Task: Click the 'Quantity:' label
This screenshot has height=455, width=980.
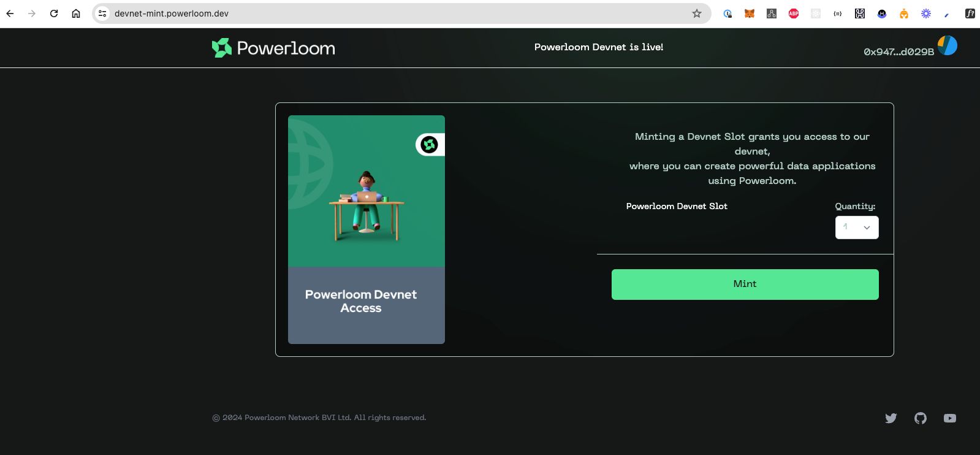Action: [x=855, y=207]
